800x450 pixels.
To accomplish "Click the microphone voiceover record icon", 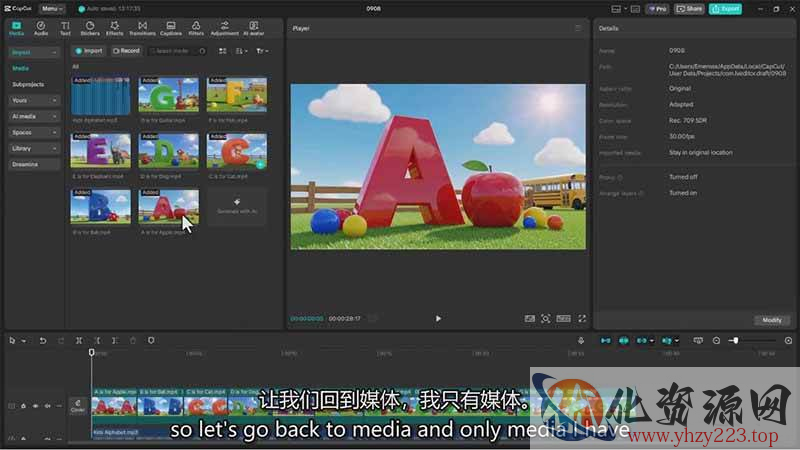I will click(581, 341).
